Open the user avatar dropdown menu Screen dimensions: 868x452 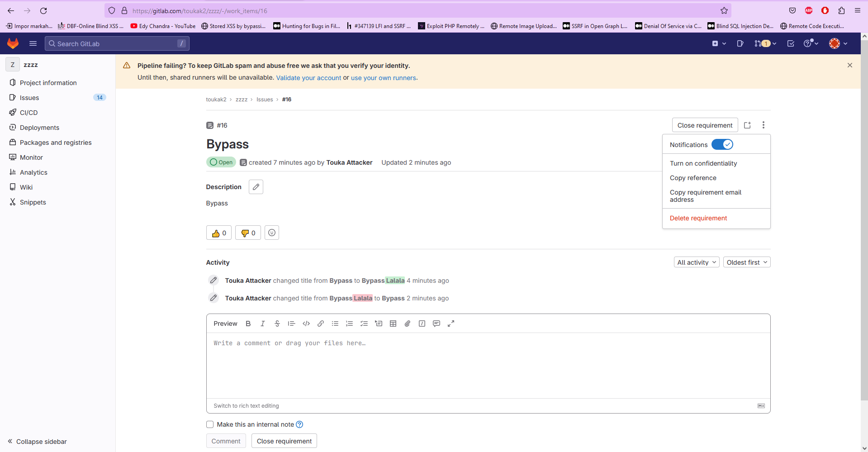point(838,43)
